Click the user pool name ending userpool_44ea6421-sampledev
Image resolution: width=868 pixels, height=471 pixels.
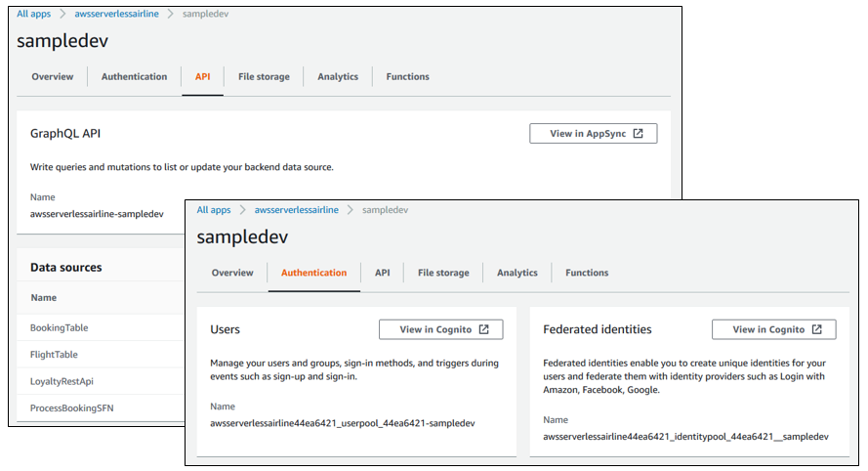tap(343, 423)
